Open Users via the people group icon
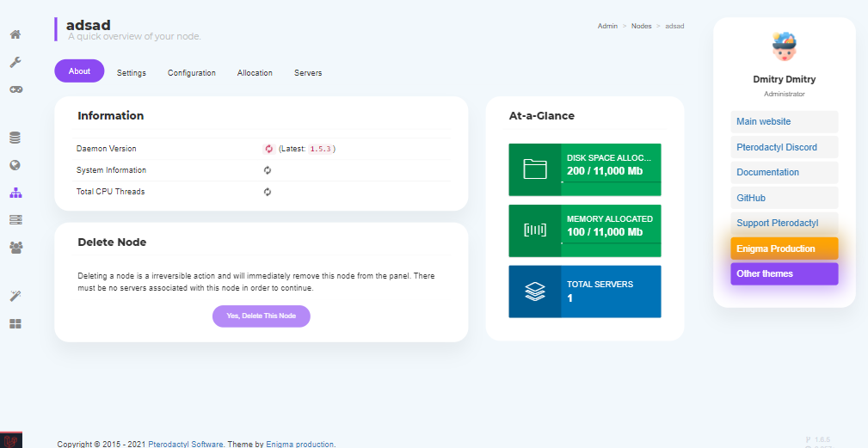 (15, 248)
